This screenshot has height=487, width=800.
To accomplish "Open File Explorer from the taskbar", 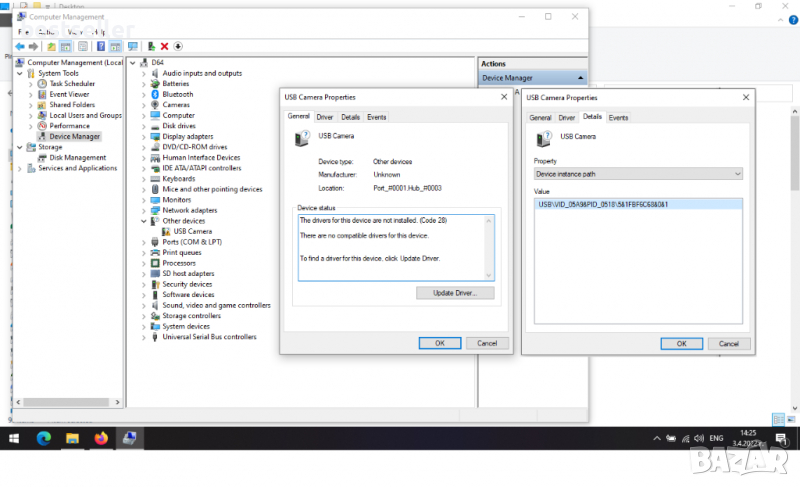I will pyautogui.click(x=72, y=438).
